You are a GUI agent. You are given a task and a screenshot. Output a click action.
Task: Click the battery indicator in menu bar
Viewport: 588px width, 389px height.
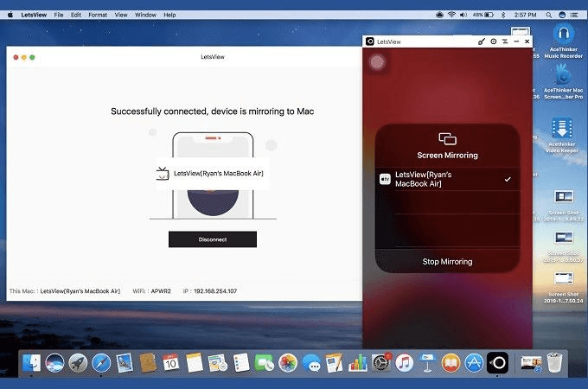coord(483,15)
